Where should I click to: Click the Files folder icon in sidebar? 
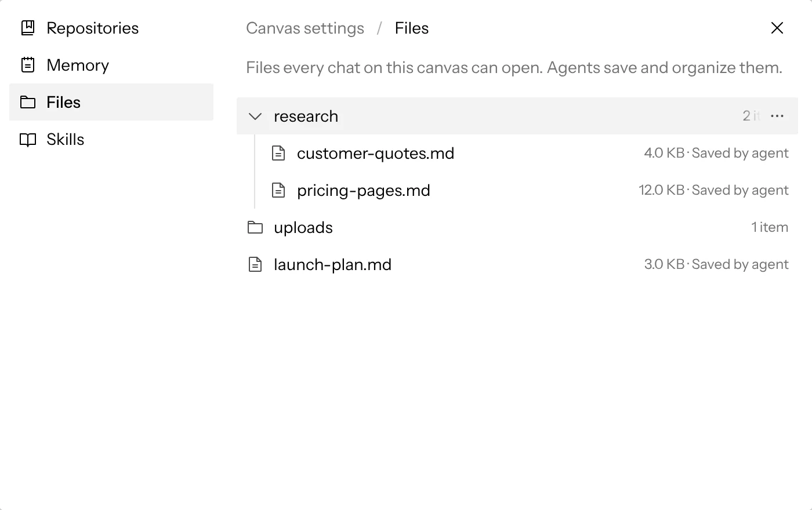pos(28,102)
